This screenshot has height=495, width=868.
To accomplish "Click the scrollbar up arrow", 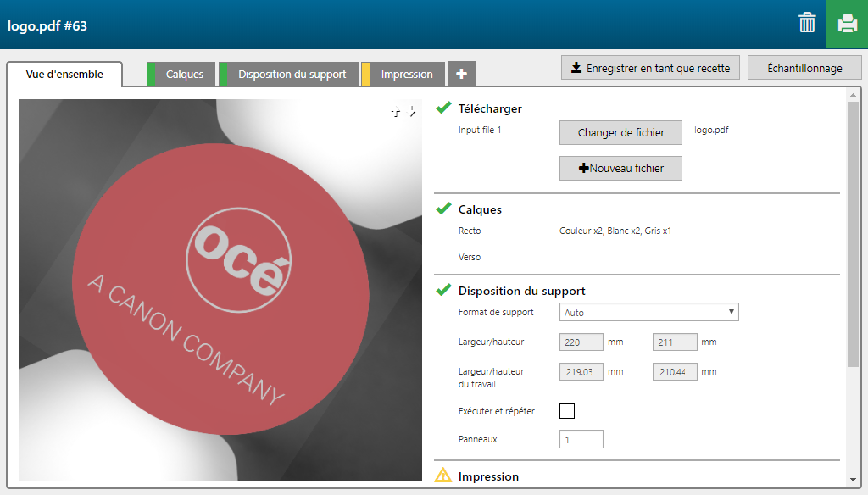I will click(x=853, y=96).
